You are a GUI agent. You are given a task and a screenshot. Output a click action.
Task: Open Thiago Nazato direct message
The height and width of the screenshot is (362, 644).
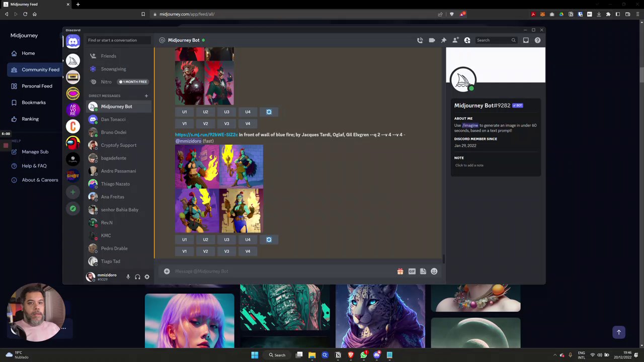click(x=118, y=184)
